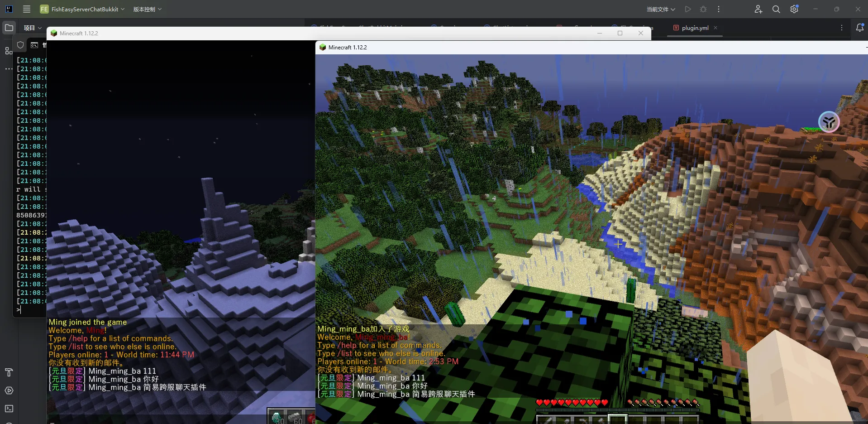This screenshot has width=868, height=424.
Task: Click the 'Ming_ming_ba 你好' message in back window
Action: (124, 379)
